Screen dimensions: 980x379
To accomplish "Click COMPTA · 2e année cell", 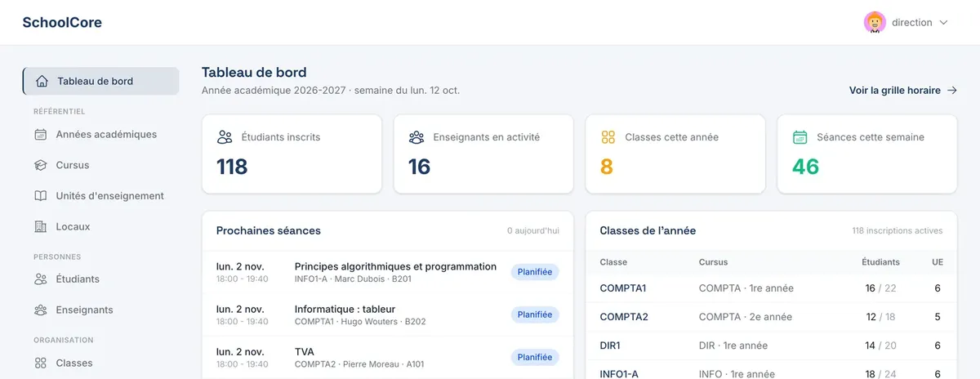I will 745,317.
